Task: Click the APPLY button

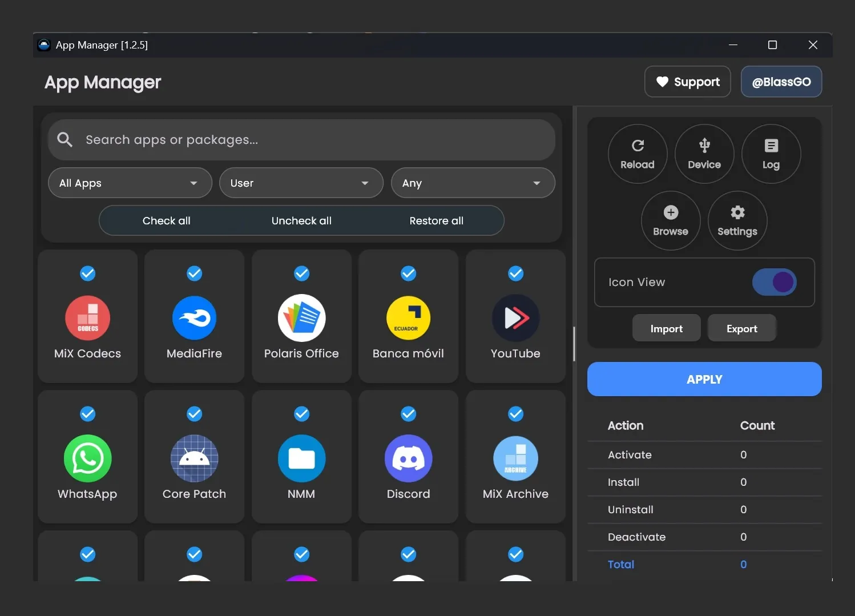Action: click(x=704, y=379)
